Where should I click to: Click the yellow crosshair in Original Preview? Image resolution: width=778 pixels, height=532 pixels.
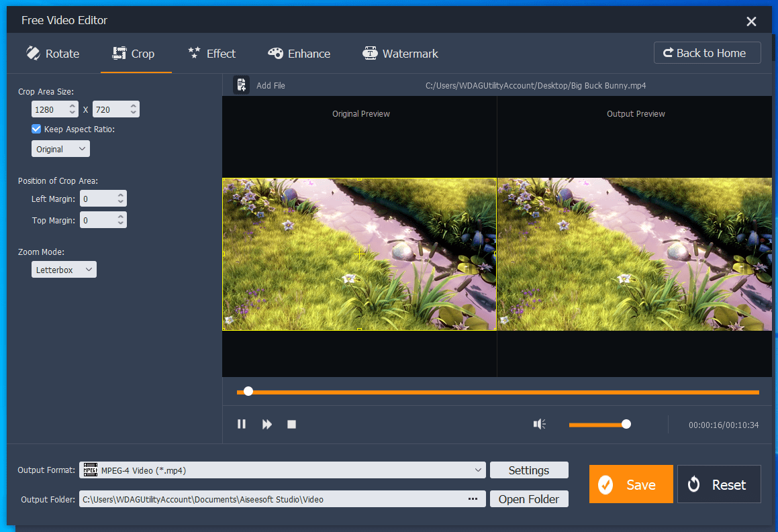pos(359,254)
